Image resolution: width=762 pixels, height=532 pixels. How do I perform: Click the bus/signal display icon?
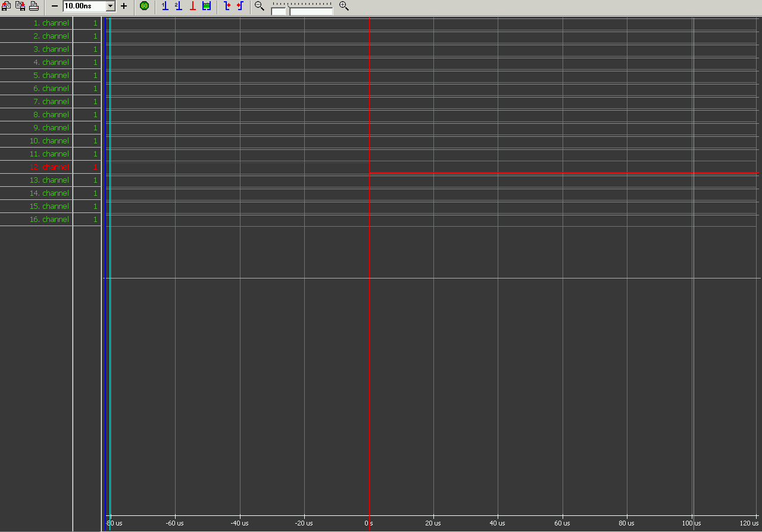pyautogui.click(x=206, y=6)
